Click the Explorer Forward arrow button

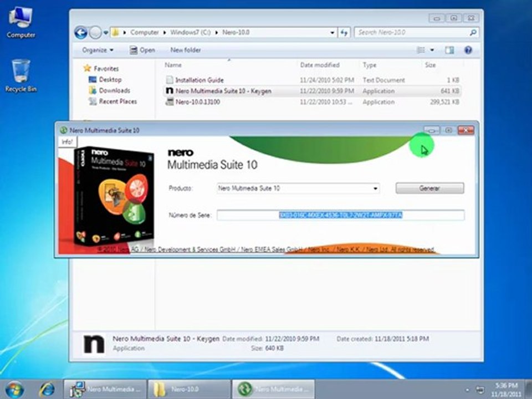coord(95,33)
